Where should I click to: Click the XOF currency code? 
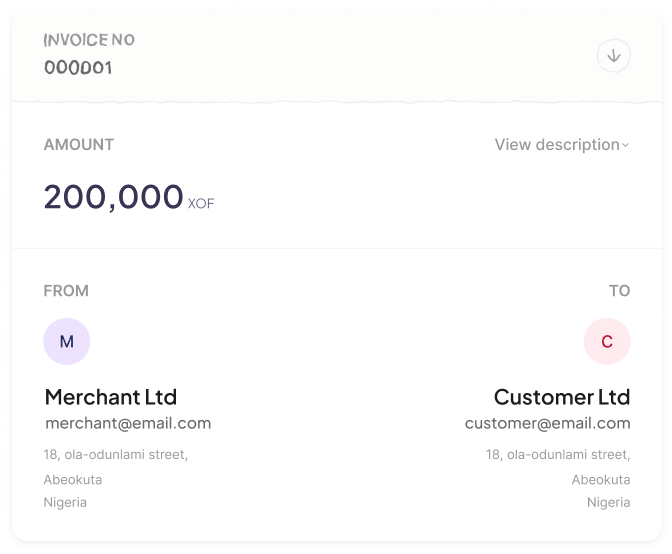[x=201, y=204]
